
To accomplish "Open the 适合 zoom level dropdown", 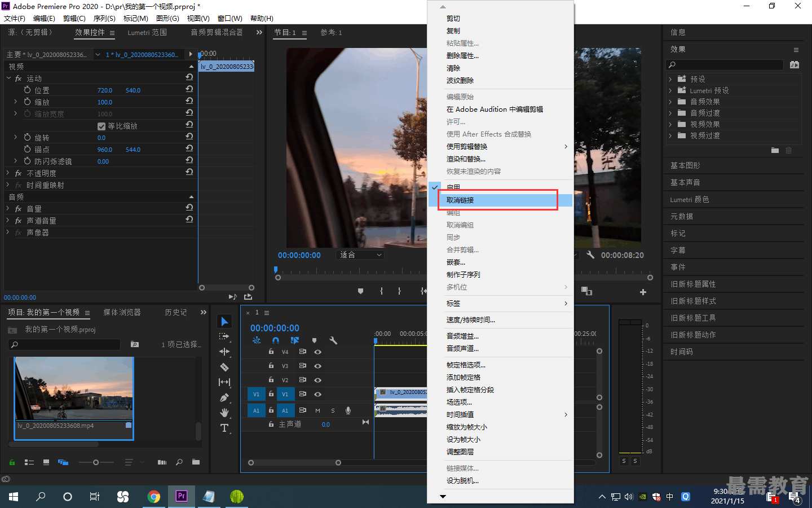I will [x=361, y=255].
